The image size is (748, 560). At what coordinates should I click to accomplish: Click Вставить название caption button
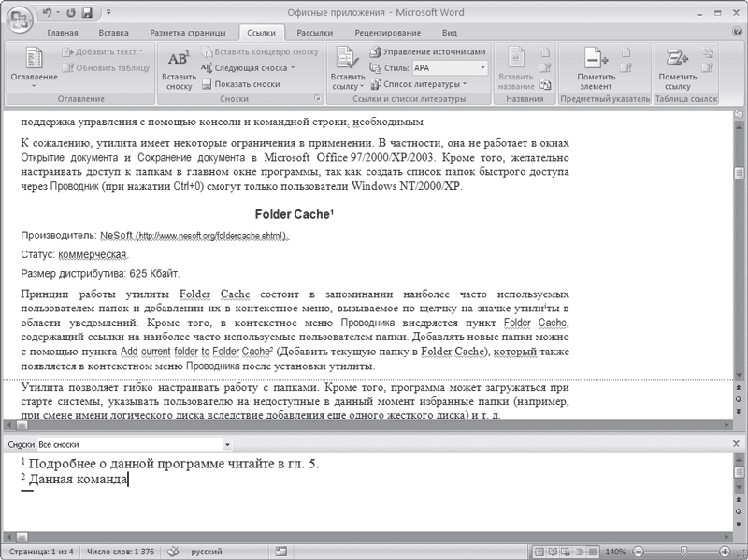click(516, 69)
